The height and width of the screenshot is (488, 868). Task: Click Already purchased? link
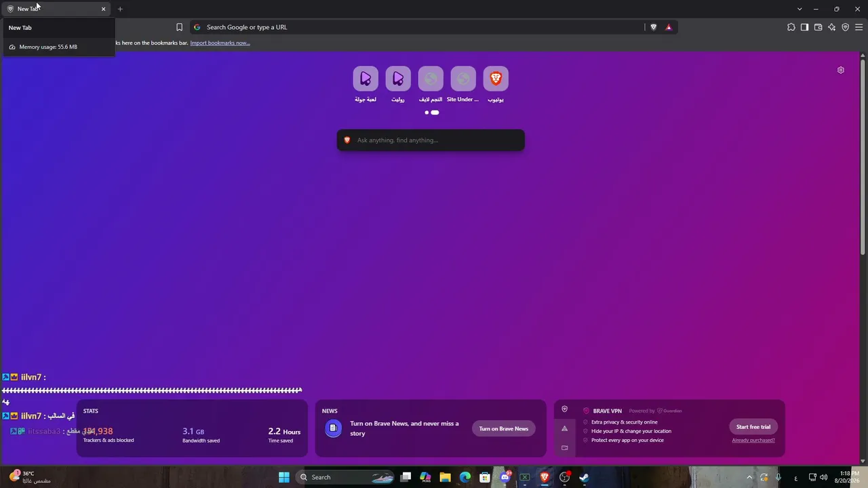[x=753, y=441]
